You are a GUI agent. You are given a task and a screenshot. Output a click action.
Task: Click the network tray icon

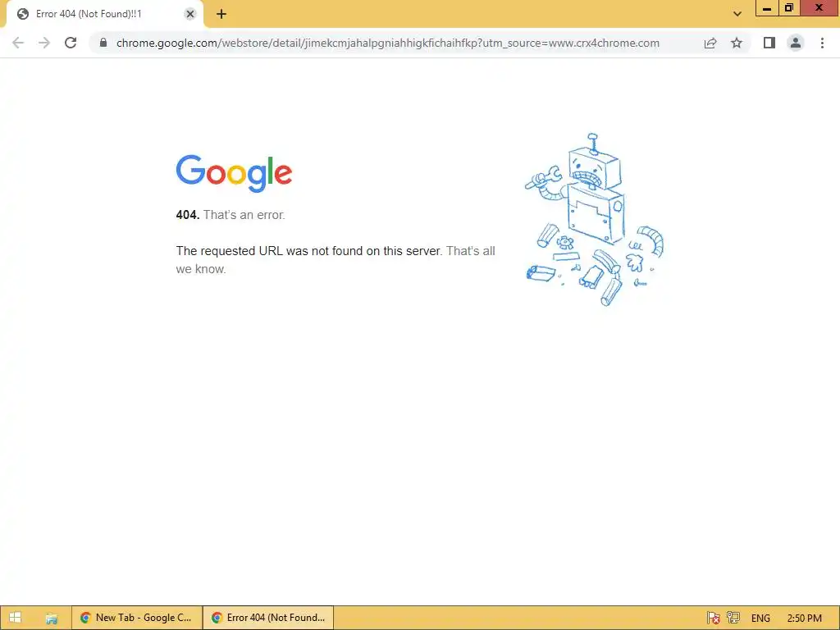point(733,618)
